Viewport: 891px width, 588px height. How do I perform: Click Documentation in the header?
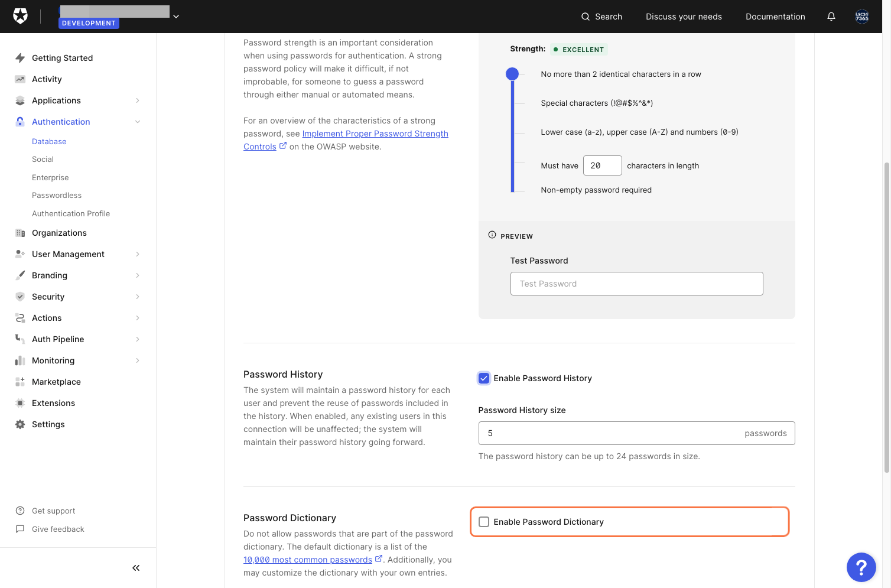coord(775,17)
